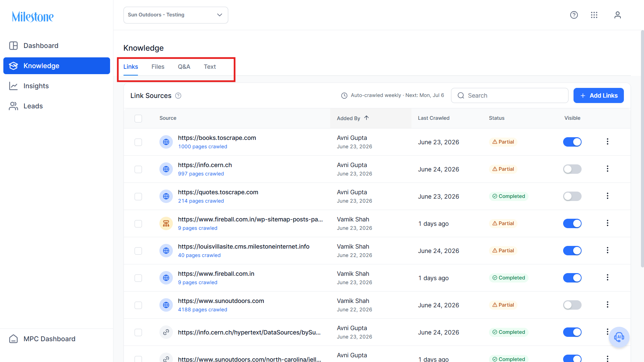Click the Partial status badge for books.toscrape.com

point(503,142)
